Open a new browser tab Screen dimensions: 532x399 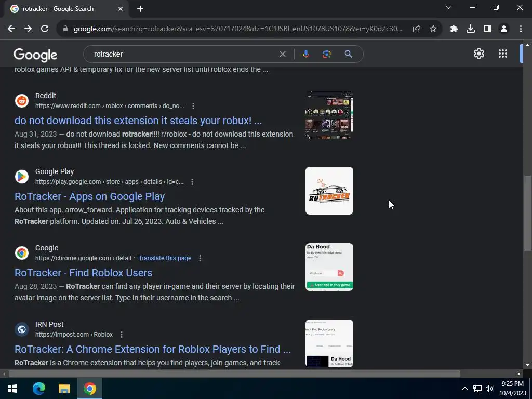[x=140, y=9]
